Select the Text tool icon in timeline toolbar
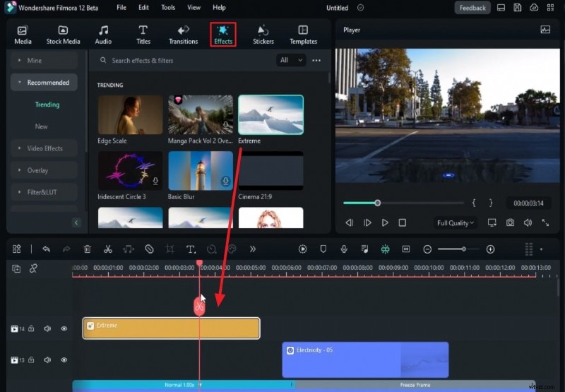Viewport: 565px width, 392px height. [191, 249]
